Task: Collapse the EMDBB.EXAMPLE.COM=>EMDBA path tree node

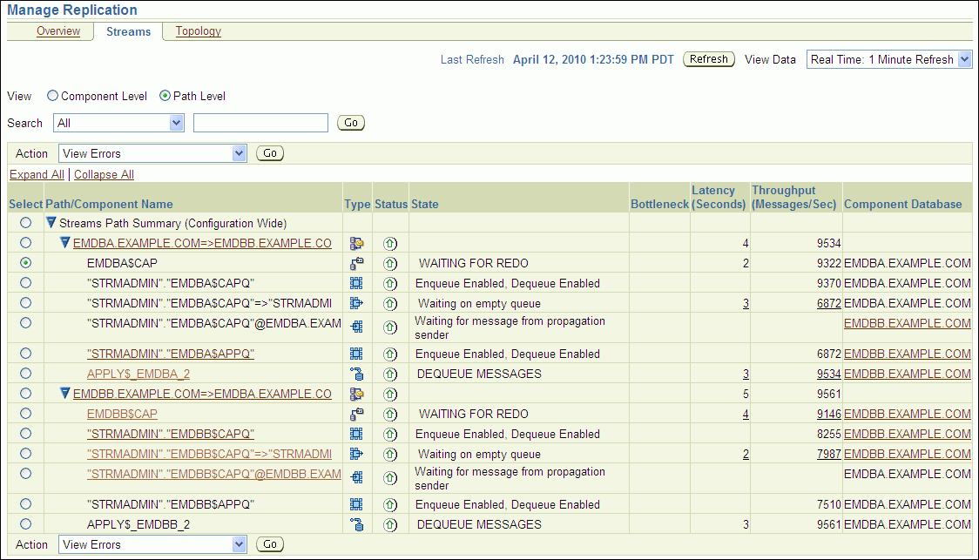Action: (65, 394)
